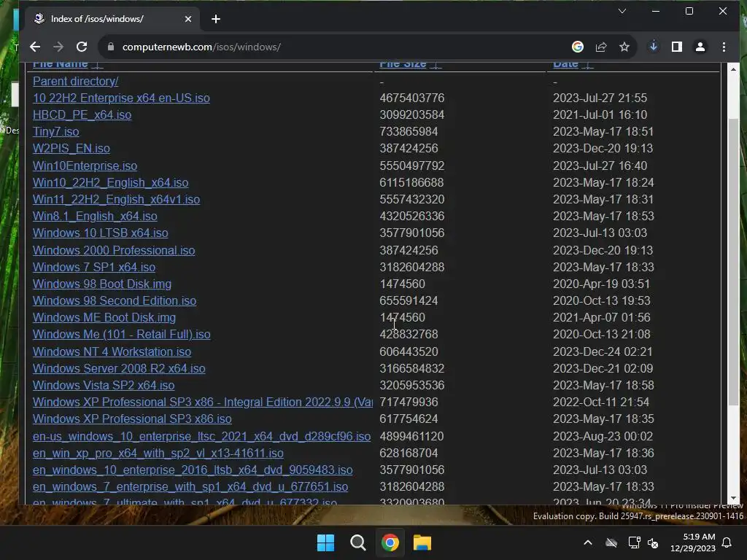
Task: Open the tab search chevron
Action: pyautogui.click(x=622, y=11)
